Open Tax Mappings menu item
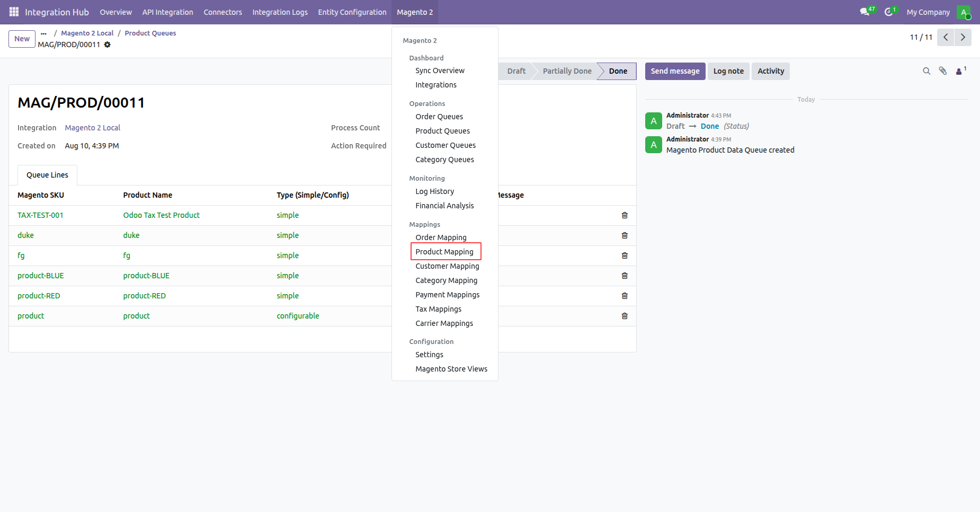Screen dimensions: 980x512 [438, 309]
